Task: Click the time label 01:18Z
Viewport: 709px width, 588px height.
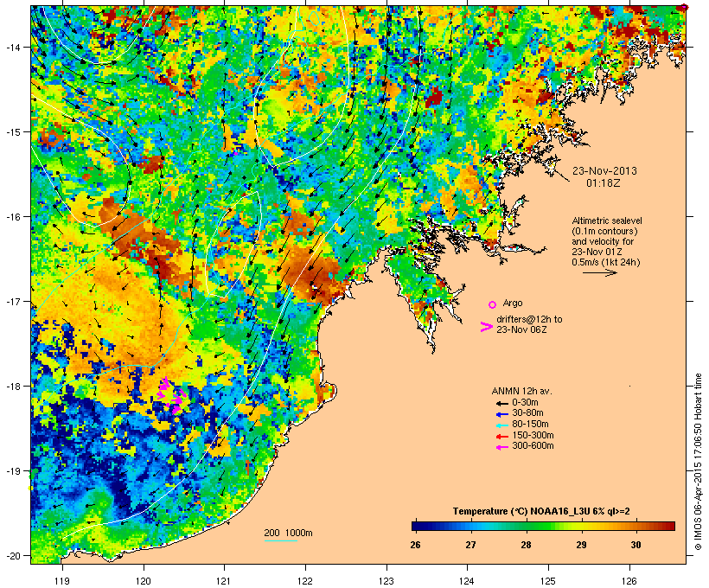Action: [x=604, y=183]
